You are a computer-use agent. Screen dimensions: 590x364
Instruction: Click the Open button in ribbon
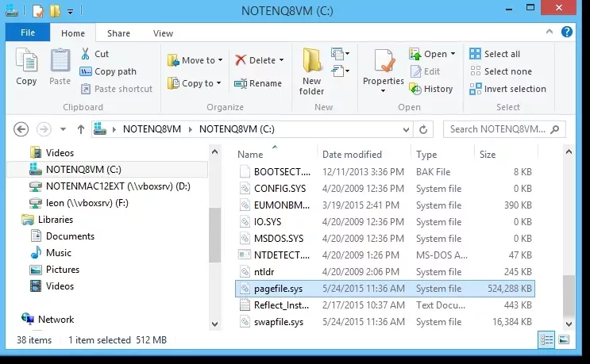432,54
